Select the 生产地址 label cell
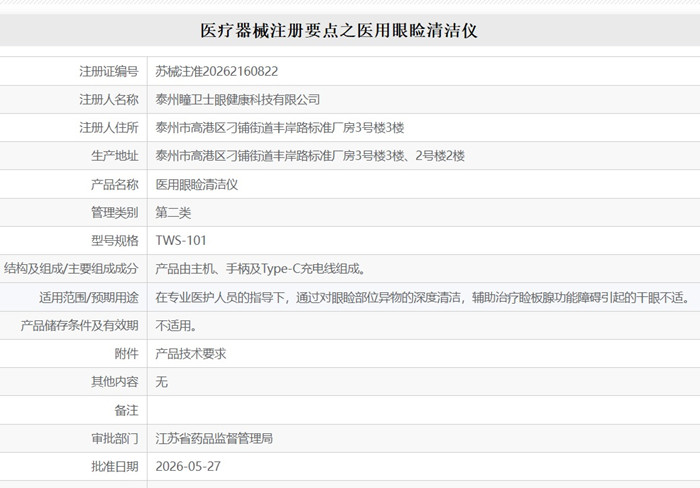Screen dimensions: 700x488 (114, 156)
